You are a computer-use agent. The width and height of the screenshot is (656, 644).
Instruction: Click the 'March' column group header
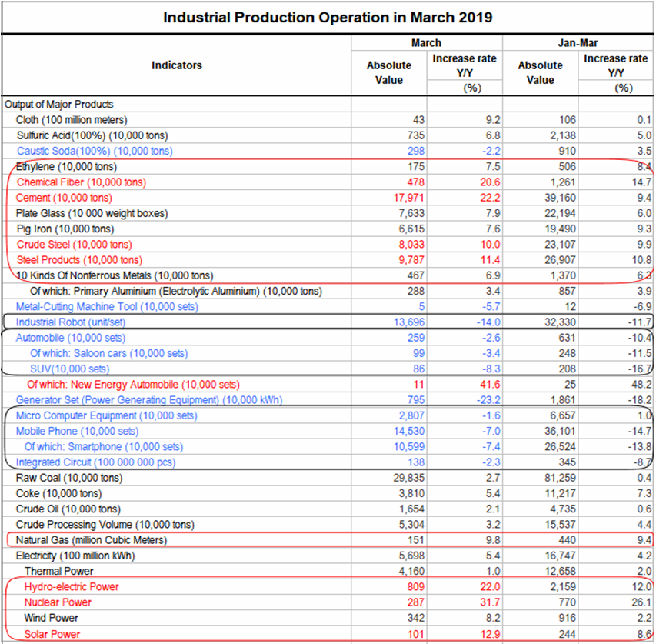click(426, 43)
